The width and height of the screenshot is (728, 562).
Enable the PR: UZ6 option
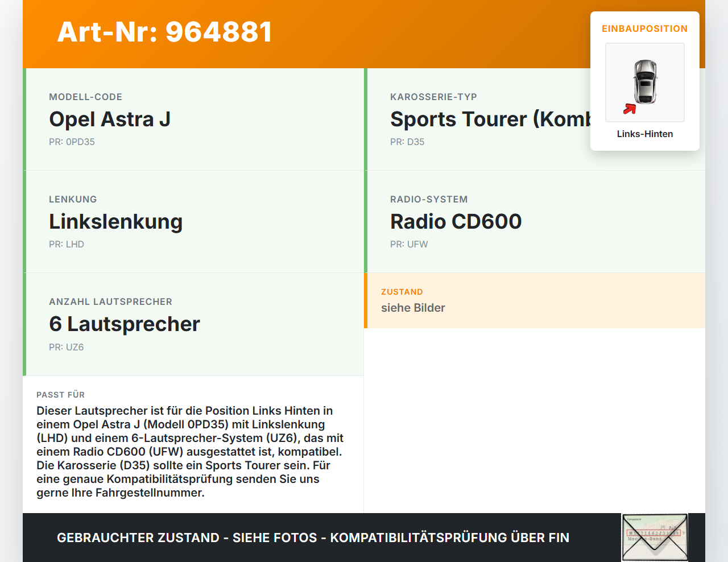click(x=66, y=347)
